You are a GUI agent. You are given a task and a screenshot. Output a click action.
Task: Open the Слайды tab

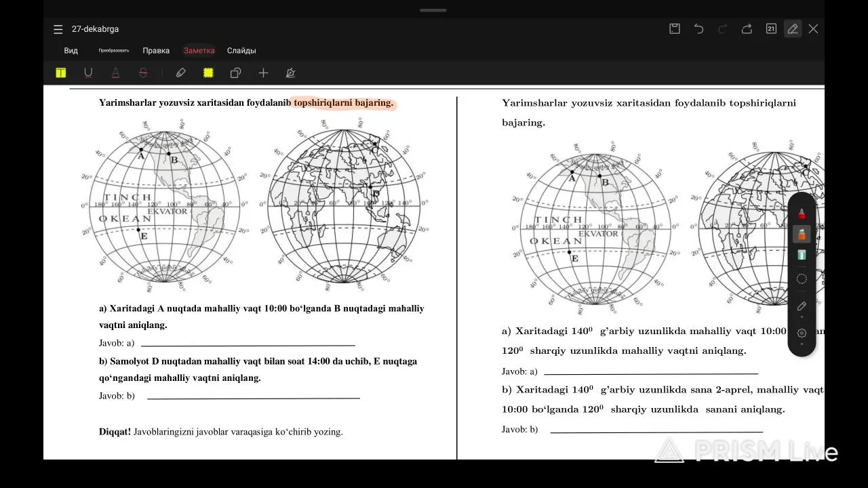coord(241,51)
